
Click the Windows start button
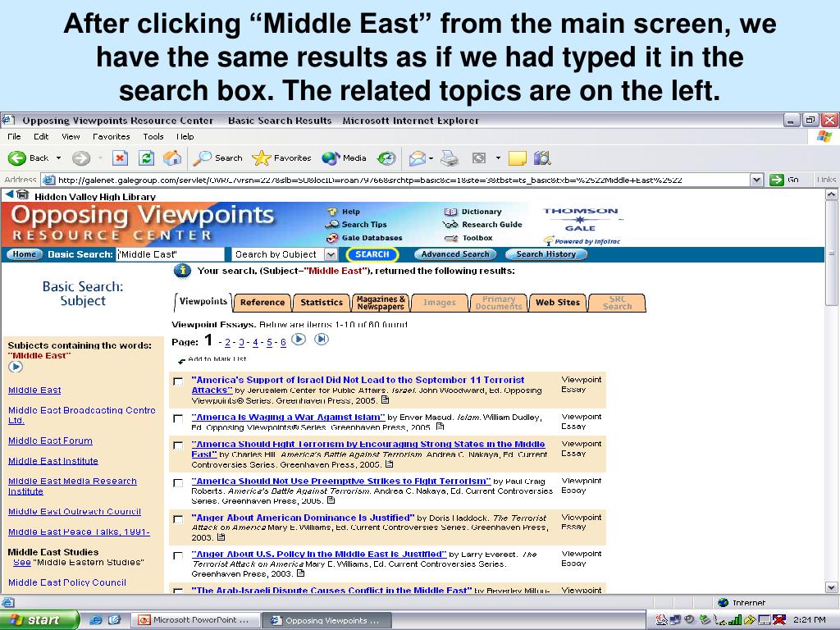pos(39,620)
